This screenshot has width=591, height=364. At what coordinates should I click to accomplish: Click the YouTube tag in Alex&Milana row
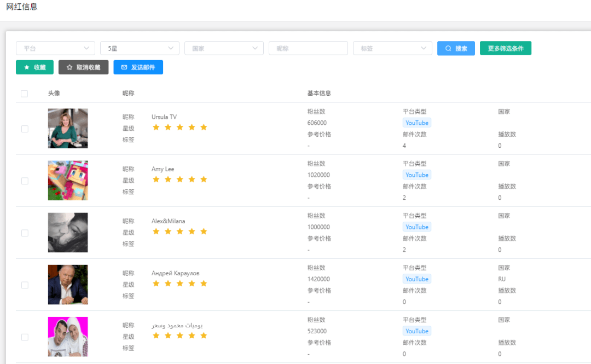[x=417, y=227]
